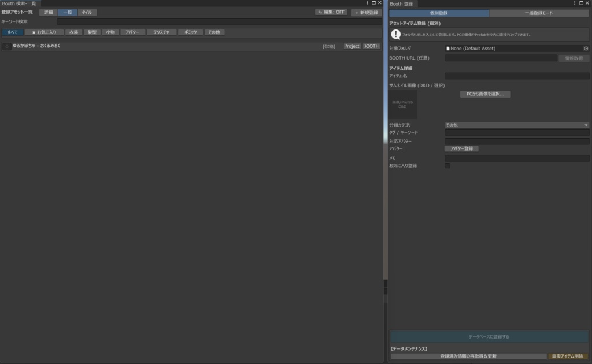The image size is (592, 364).
Task: Favorite the ゆるかぼちゃ item star icon
Action: [7, 46]
